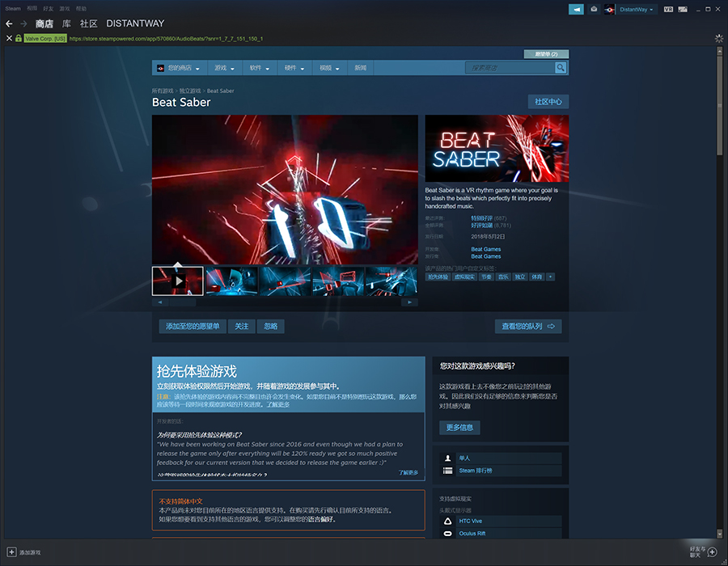Click the 社区中心 button
This screenshot has width=728, height=566.
coord(548,102)
